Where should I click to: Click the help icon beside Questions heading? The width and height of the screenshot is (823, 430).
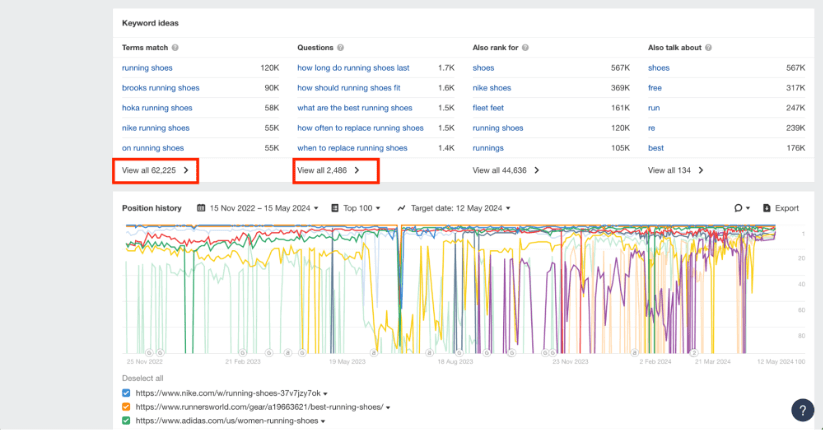pos(342,48)
